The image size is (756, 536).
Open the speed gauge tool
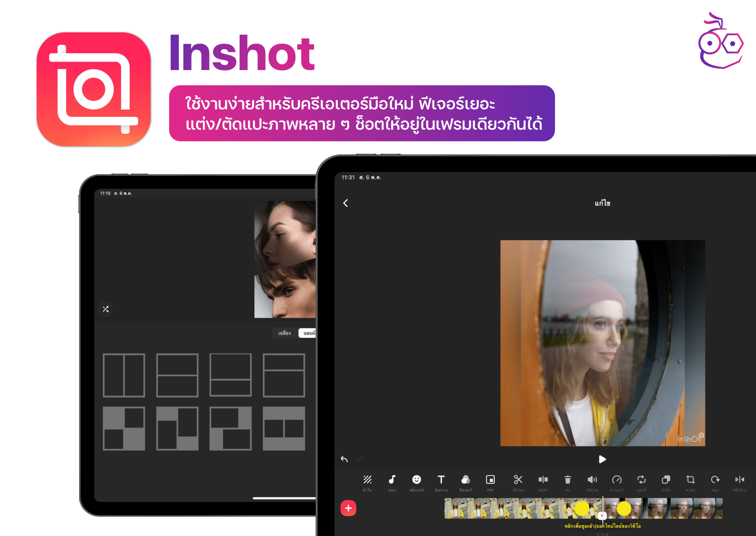coord(617,480)
